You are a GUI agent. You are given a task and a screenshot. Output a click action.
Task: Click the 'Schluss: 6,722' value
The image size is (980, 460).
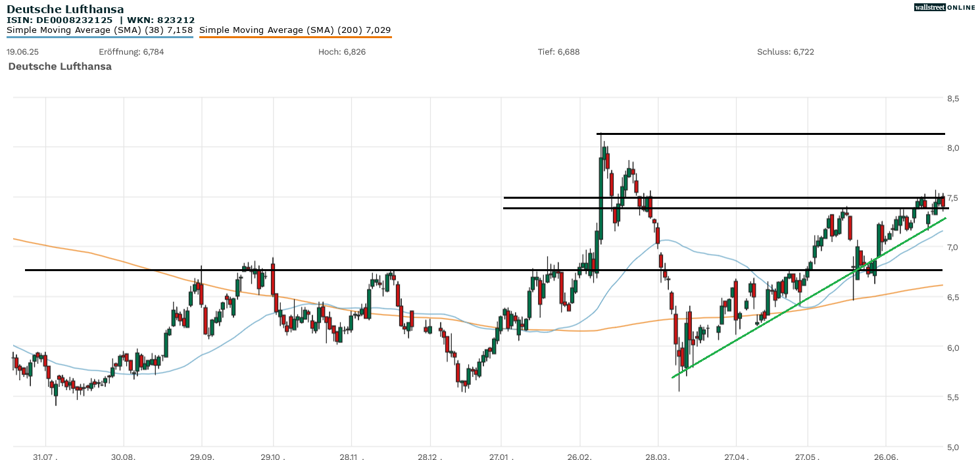click(x=785, y=51)
